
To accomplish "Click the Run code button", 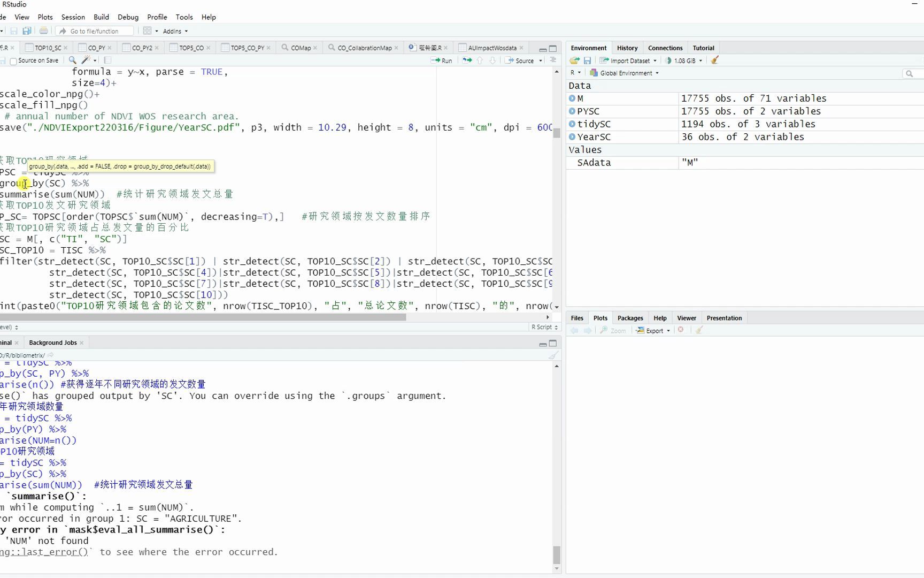I will (442, 60).
